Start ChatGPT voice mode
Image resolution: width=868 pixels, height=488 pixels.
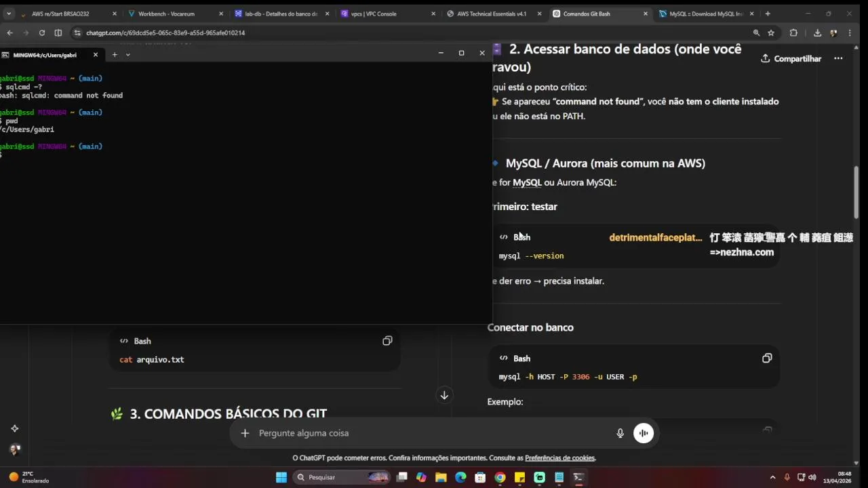click(x=644, y=433)
